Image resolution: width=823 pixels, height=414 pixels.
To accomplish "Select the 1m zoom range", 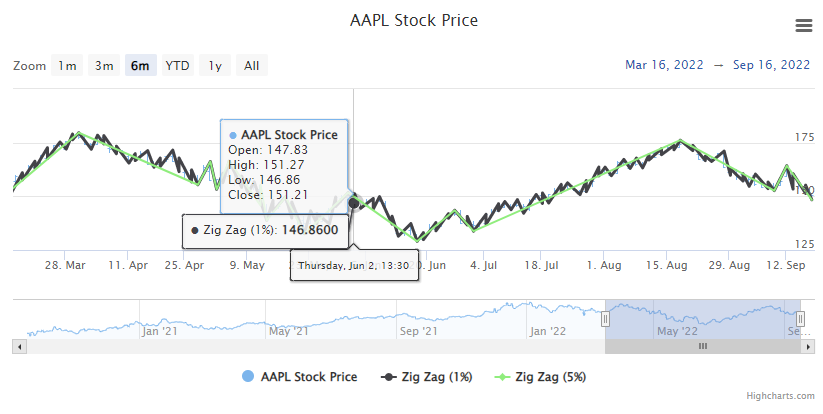I will pos(67,66).
